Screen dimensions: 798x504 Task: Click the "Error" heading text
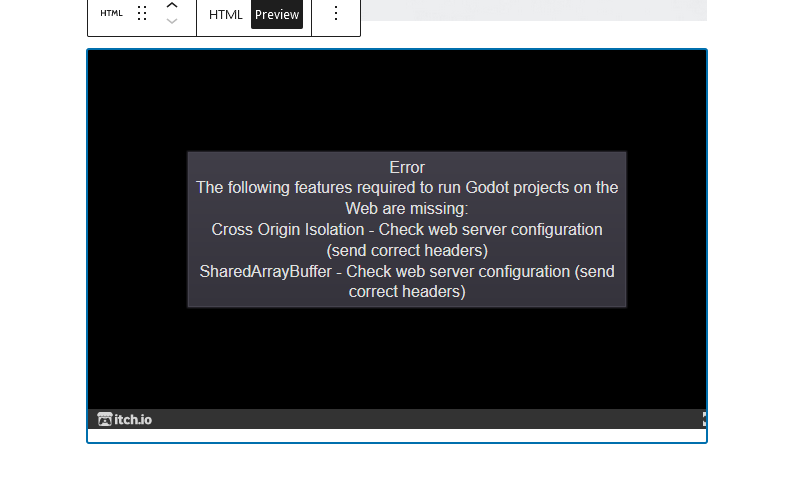click(x=407, y=167)
